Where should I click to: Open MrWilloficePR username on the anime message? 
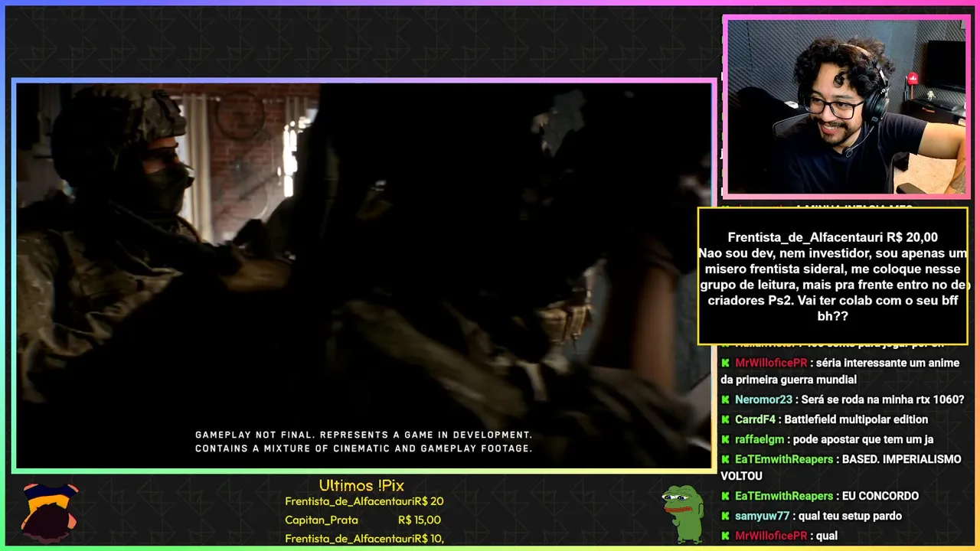771,363
